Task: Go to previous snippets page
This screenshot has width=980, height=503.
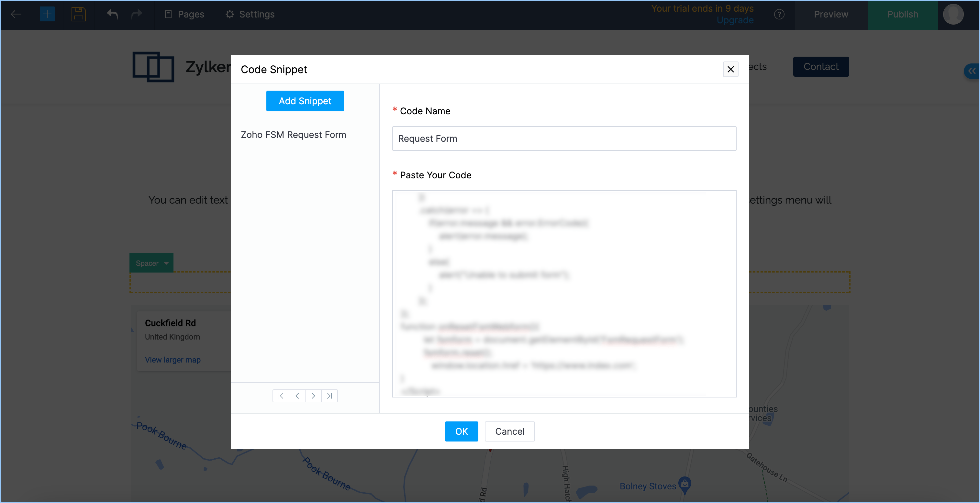Action: pos(297,396)
